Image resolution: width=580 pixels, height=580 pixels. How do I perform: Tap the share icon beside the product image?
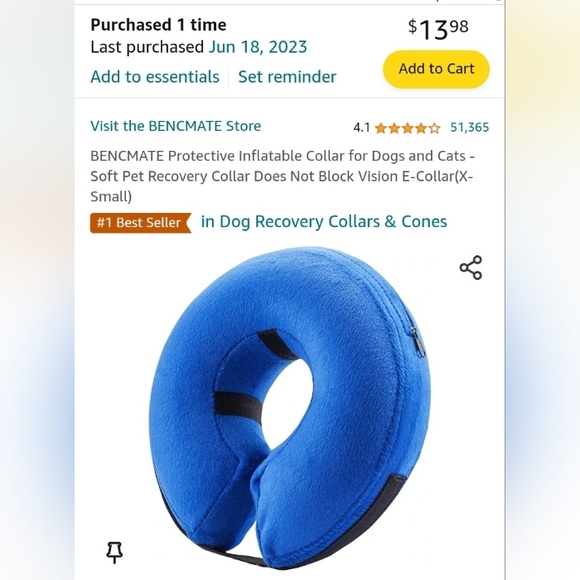[471, 267]
